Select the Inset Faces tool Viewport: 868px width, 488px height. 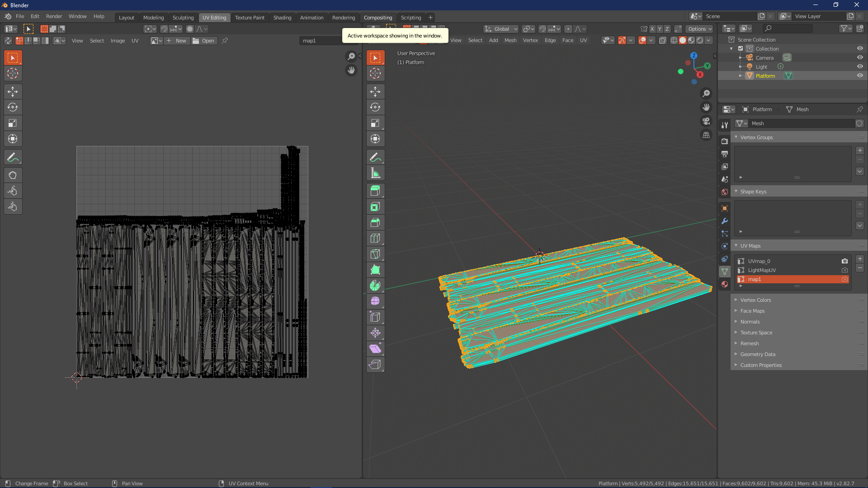375,207
